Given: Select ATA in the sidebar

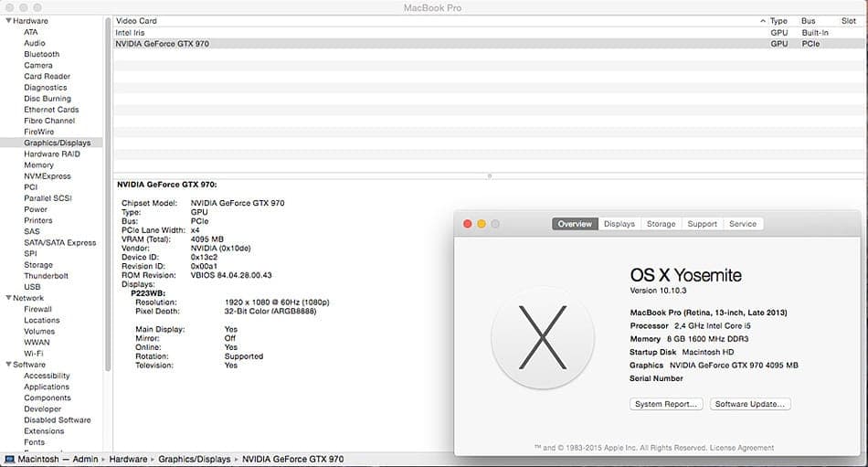Looking at the screenshot, I should point(31,32).
